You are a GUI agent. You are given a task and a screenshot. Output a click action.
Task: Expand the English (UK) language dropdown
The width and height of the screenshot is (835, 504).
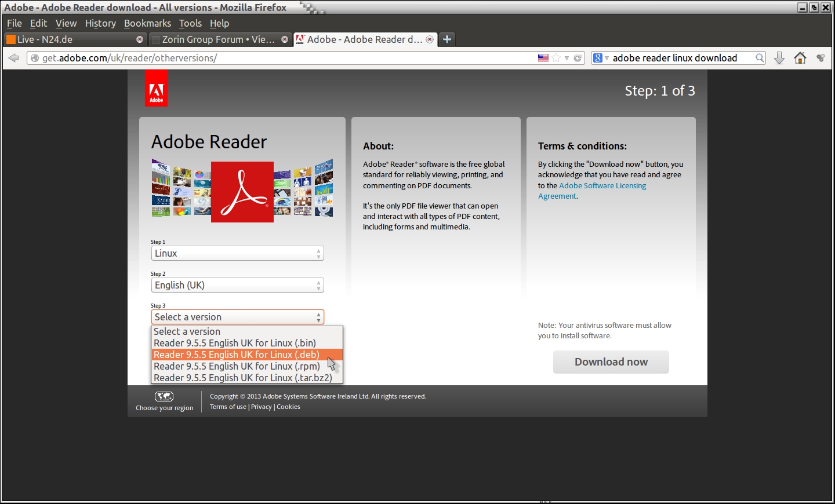coord(237,286)
